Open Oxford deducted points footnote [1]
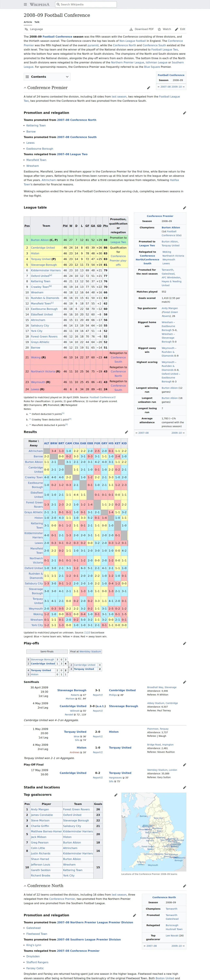210x980 pixels. 63,413
